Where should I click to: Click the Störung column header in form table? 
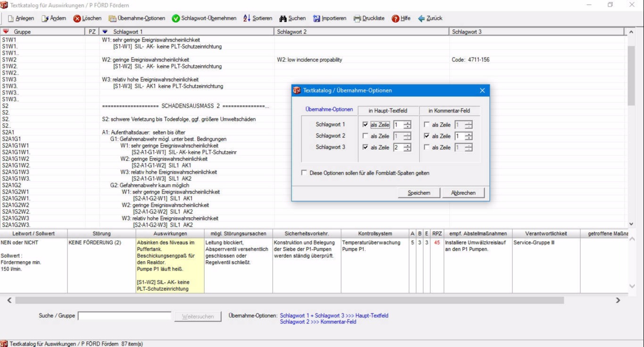click(x=102, y=234)
